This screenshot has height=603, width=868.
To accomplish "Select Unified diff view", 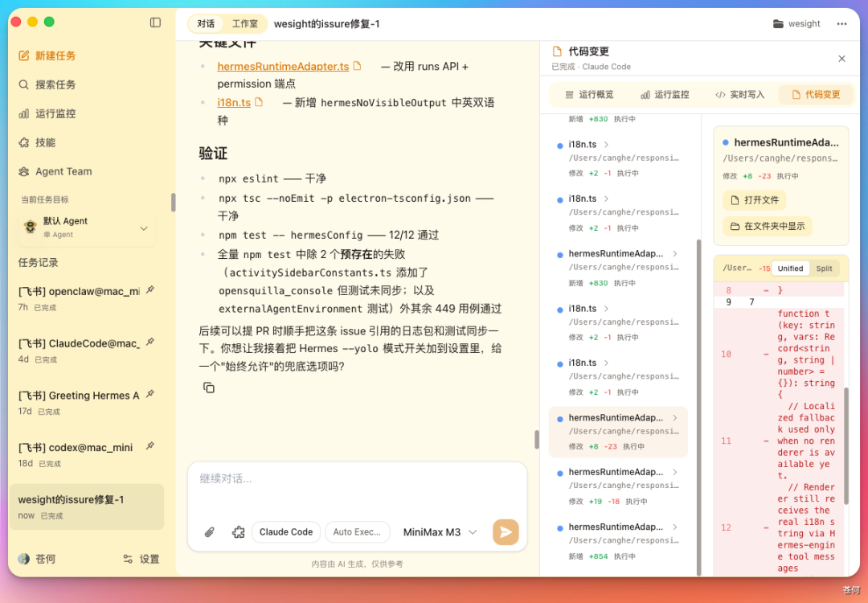I will click(x=790, y=269).
